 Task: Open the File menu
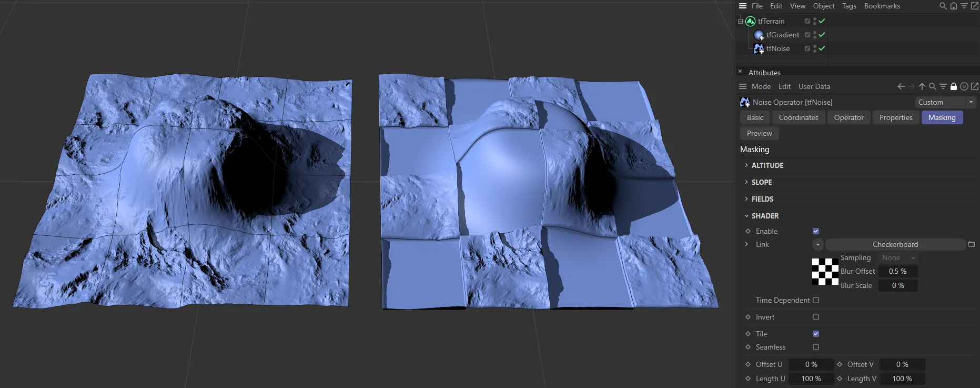tap(757, 6)
